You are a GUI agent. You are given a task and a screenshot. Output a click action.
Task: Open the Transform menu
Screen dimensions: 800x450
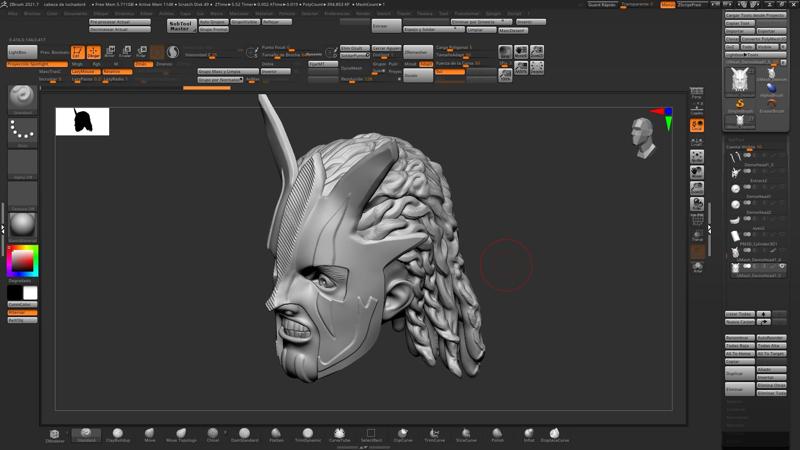pos(467,14)
